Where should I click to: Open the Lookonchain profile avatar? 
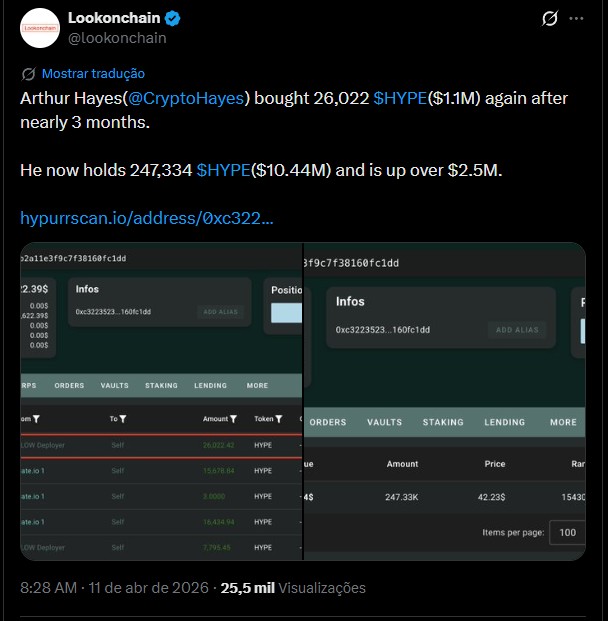click(40, 28)
